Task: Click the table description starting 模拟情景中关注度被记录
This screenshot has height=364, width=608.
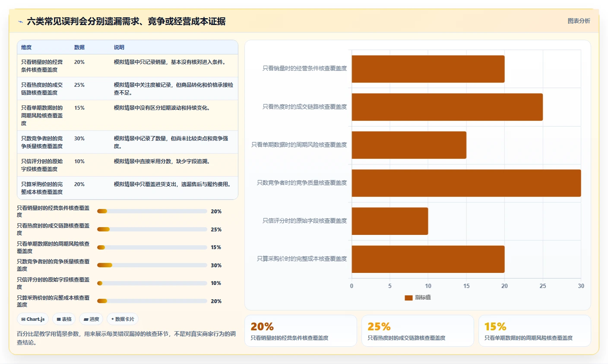Action: (x=174, y=89)
